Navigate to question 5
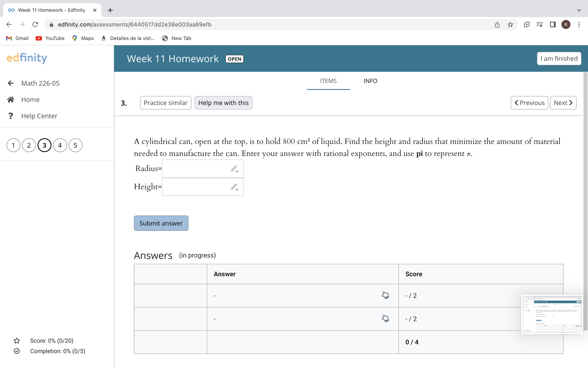Viewport: 588px width, 367px height. [75, 145]
